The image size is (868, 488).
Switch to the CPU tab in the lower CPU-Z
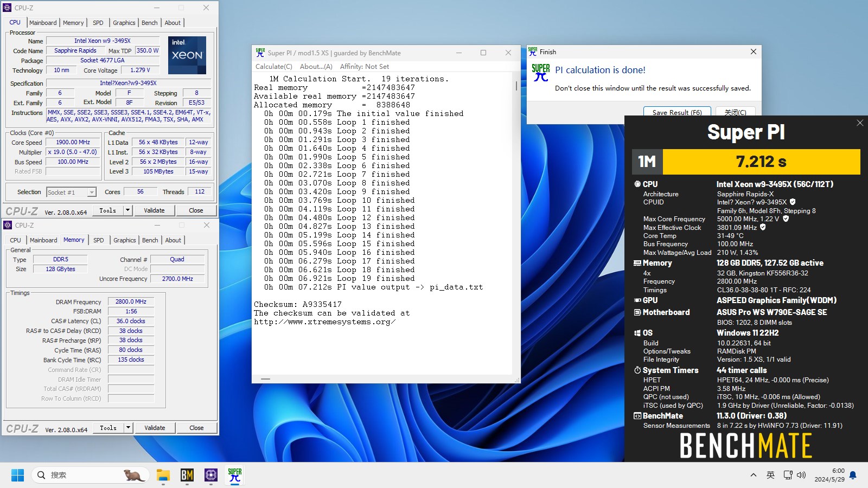[16, 240]
